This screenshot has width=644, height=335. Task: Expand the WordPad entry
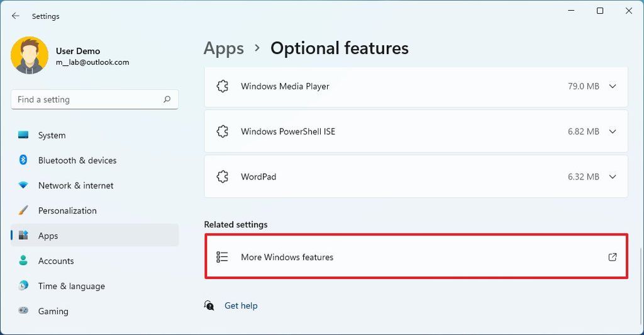point(613,177)
